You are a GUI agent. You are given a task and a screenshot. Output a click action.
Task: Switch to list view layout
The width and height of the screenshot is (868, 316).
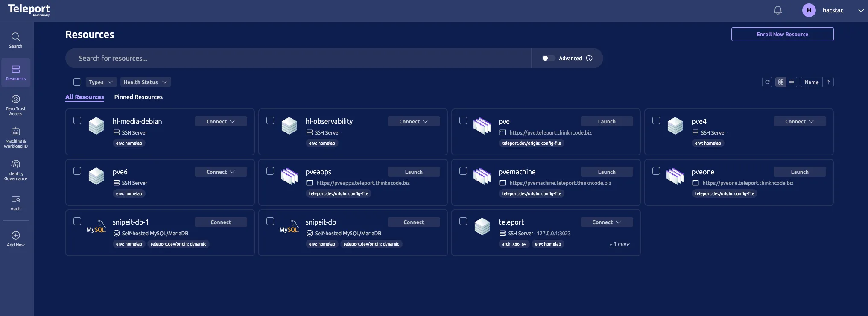792,82
